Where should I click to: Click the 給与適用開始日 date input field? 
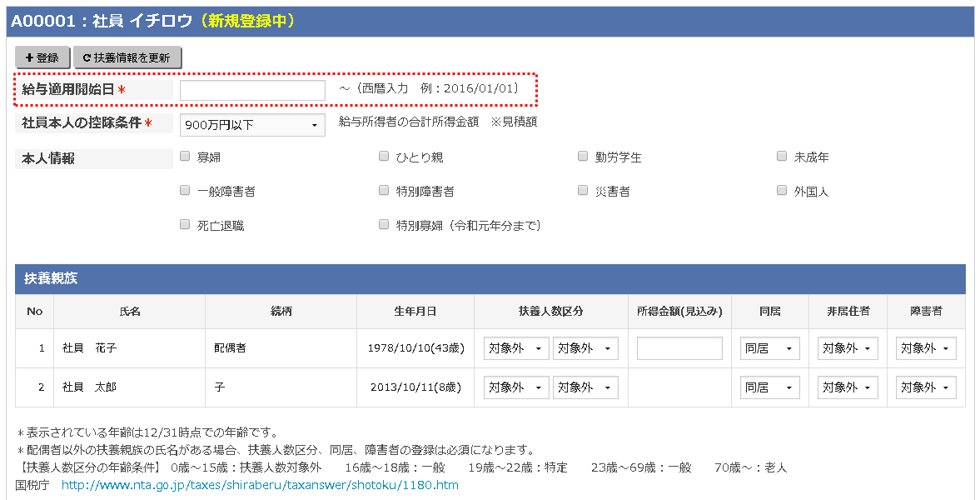[250, 90]
